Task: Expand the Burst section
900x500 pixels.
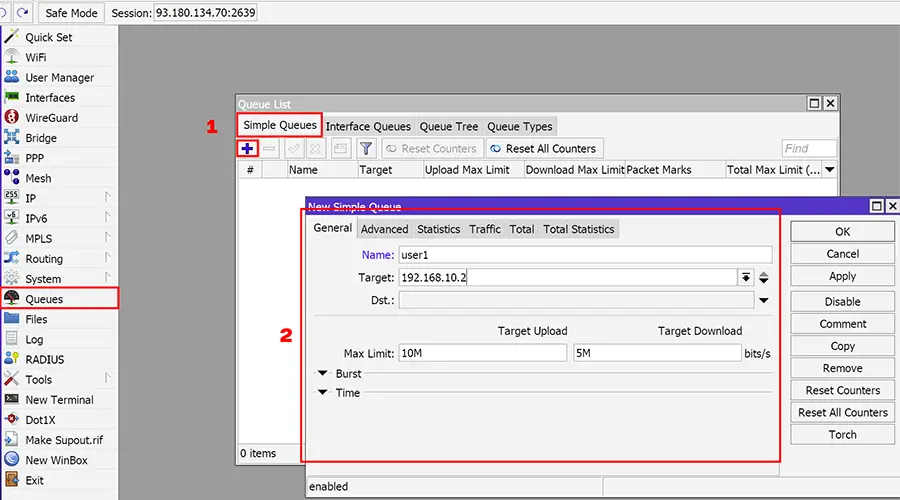Action: (323, 373)
